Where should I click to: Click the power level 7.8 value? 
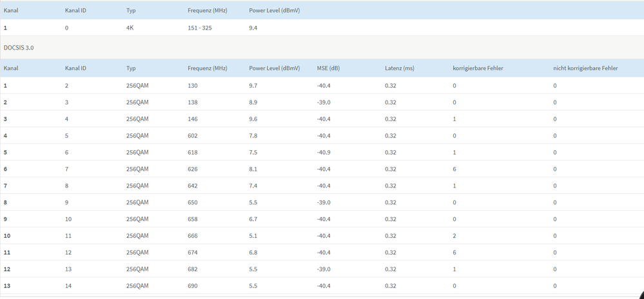[253, 135]
